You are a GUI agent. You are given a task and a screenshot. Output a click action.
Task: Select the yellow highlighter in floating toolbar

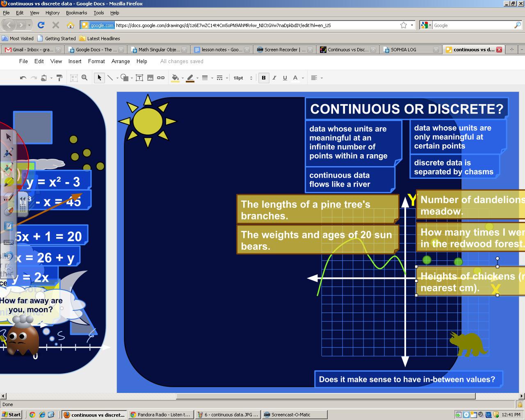pos(9,182)
